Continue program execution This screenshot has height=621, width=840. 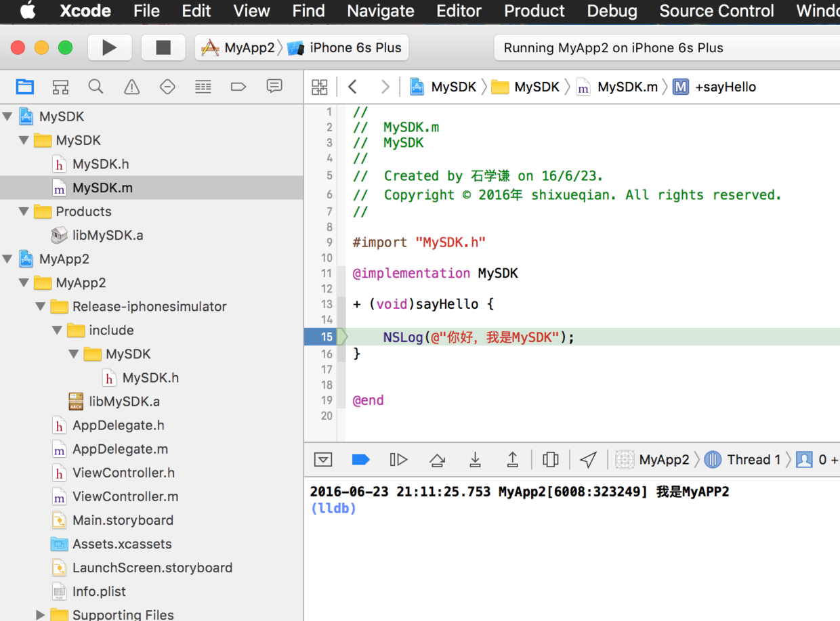(x=398, y=460)
